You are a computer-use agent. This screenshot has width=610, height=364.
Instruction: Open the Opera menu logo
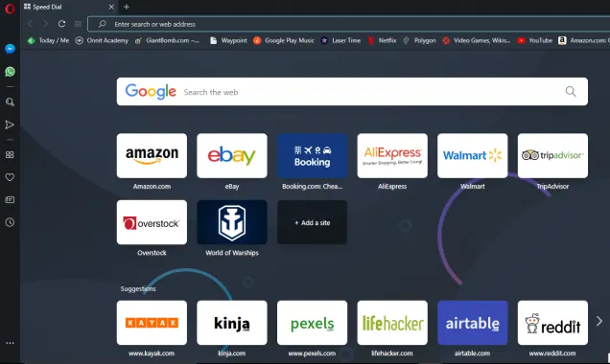coord(10,9)
